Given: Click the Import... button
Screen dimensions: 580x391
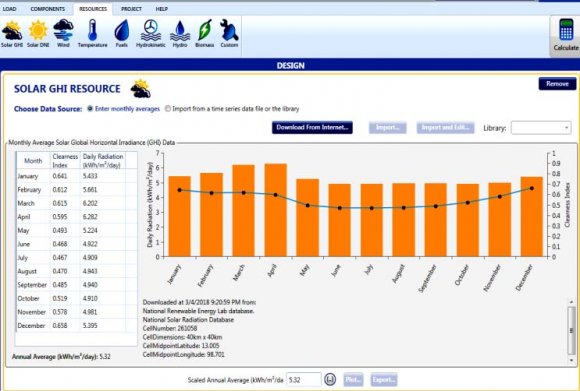Looking at the screenshot, I should click(x=388, y=128).
